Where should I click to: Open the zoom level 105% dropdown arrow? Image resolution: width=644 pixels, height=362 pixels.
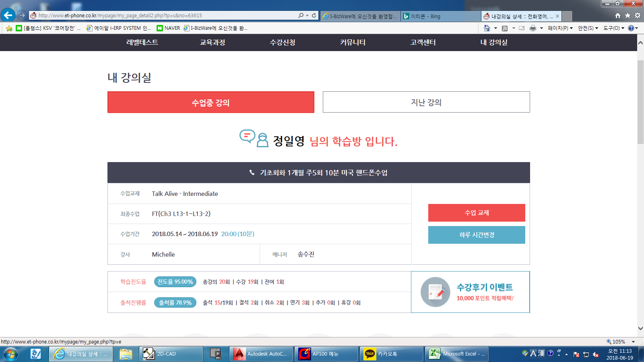[633, 342]
